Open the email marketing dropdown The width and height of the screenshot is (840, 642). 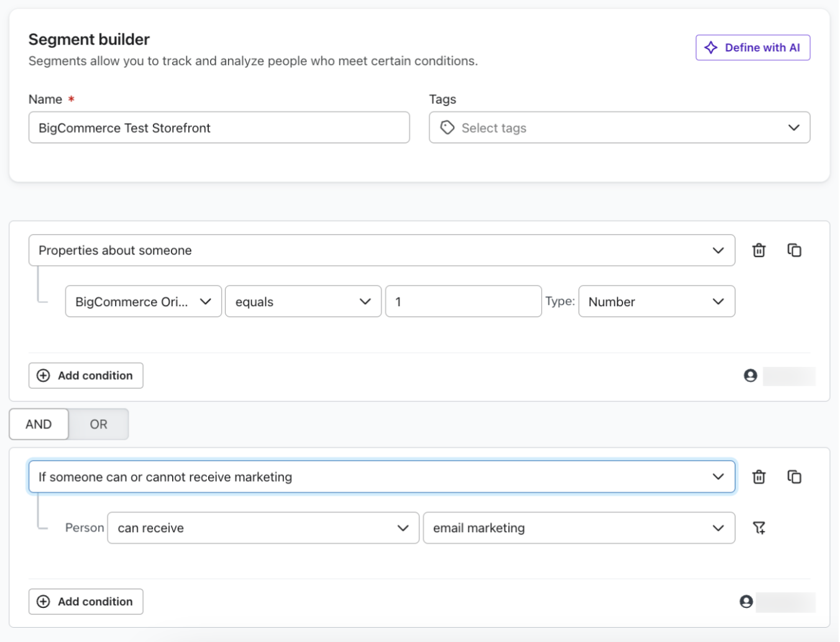[x=578, y=528]
